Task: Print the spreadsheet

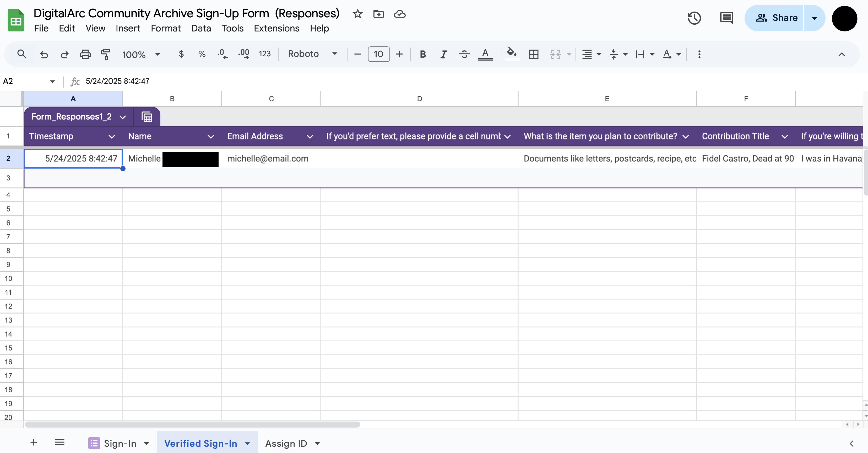Action: [x=85, y=54]
